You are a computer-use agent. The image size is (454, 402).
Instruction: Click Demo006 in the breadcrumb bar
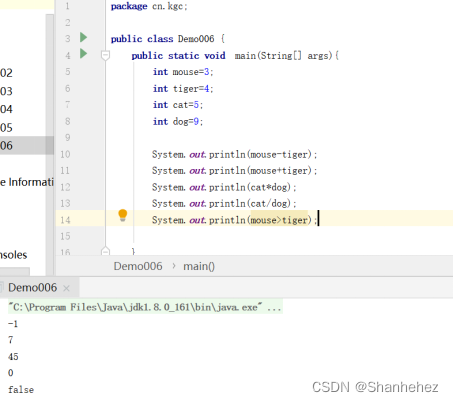[x=138, y=266]
